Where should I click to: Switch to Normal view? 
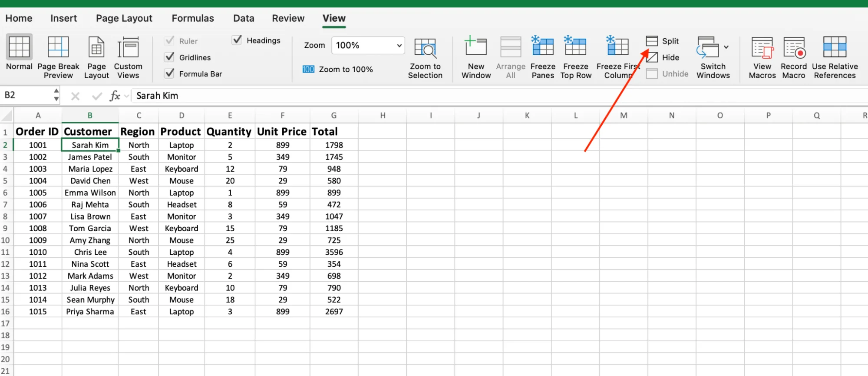click(19, 53)
